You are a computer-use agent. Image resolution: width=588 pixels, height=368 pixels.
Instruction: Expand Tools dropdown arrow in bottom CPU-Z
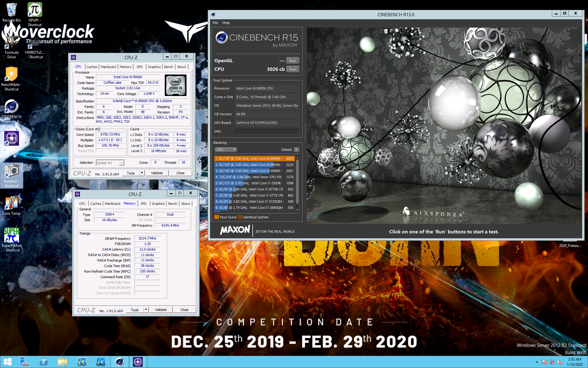[x=146, y=310]
